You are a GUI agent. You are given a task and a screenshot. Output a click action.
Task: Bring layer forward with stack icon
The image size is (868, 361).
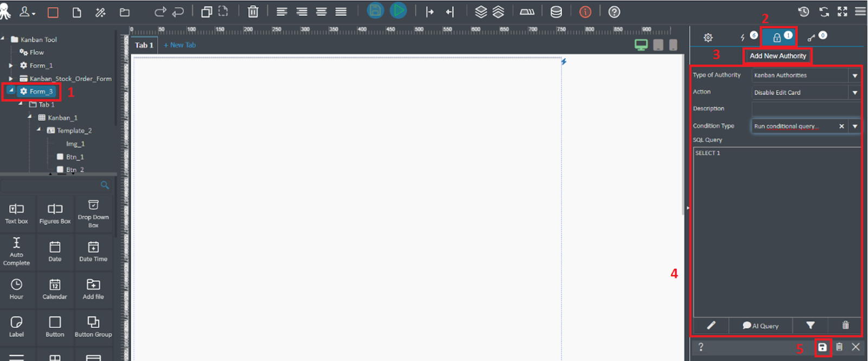[481, 12]
